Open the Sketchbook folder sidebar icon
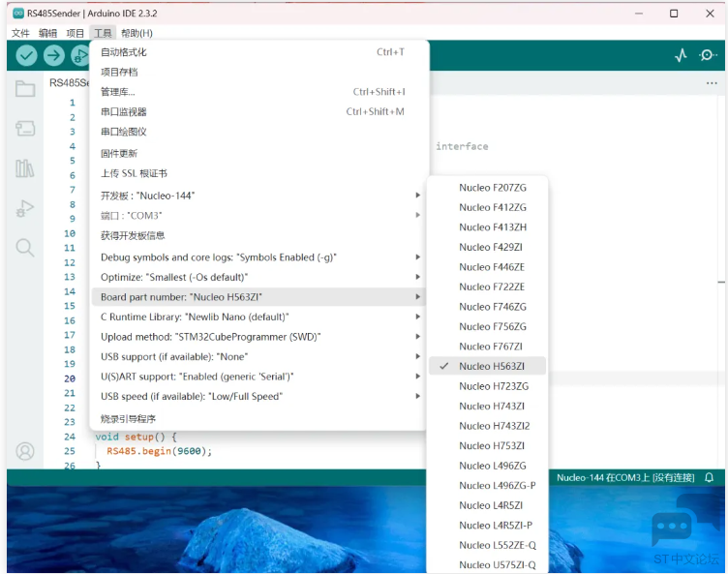The height and width of the screenshot is (574, 728). 25,89
